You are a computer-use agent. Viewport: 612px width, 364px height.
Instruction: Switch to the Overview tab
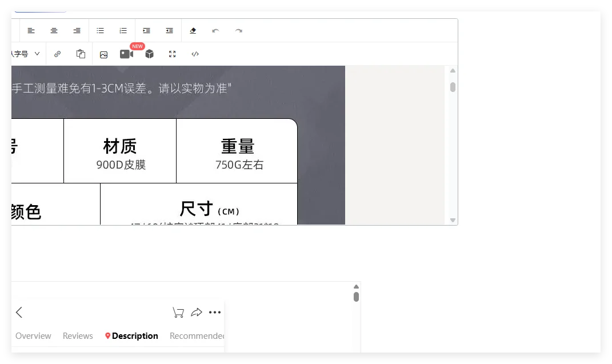pos(33,336)
